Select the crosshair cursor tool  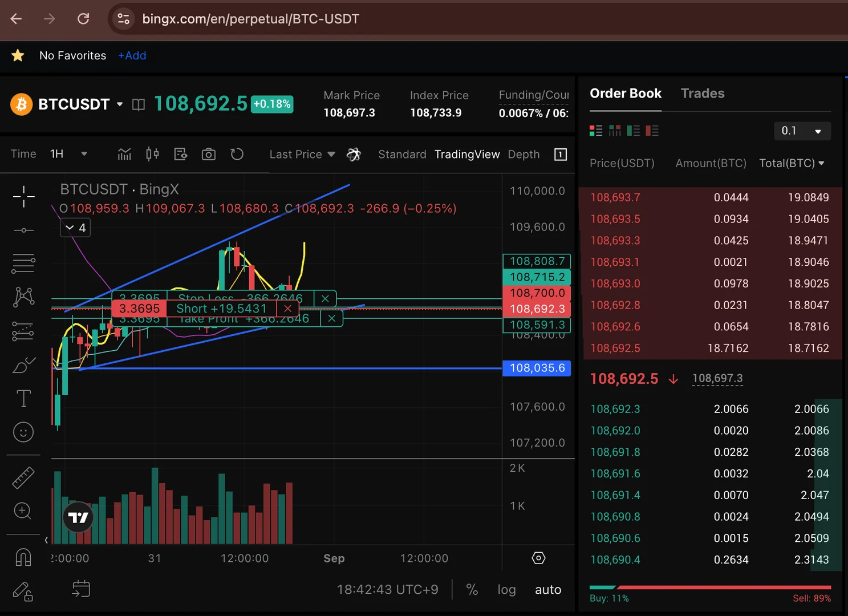[x=23, y=197]
